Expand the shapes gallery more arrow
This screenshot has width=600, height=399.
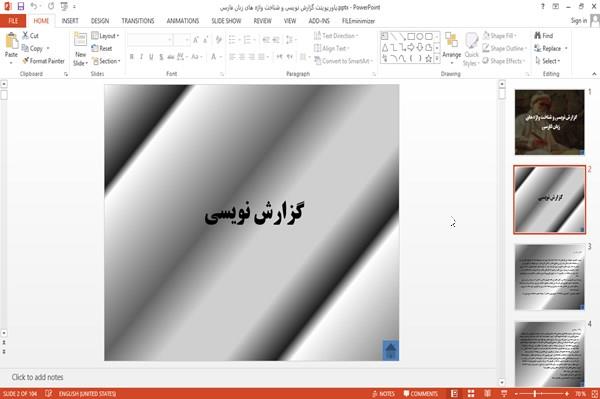pos(437,59)
